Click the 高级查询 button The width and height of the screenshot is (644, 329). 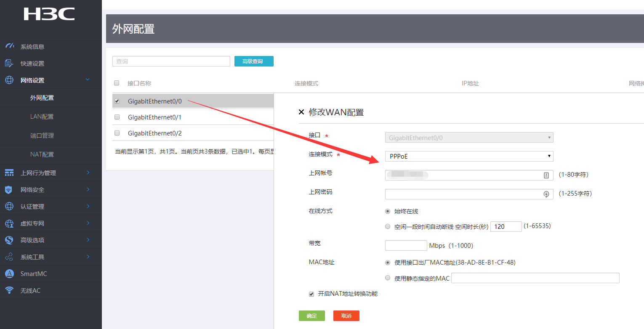(254, 61)
